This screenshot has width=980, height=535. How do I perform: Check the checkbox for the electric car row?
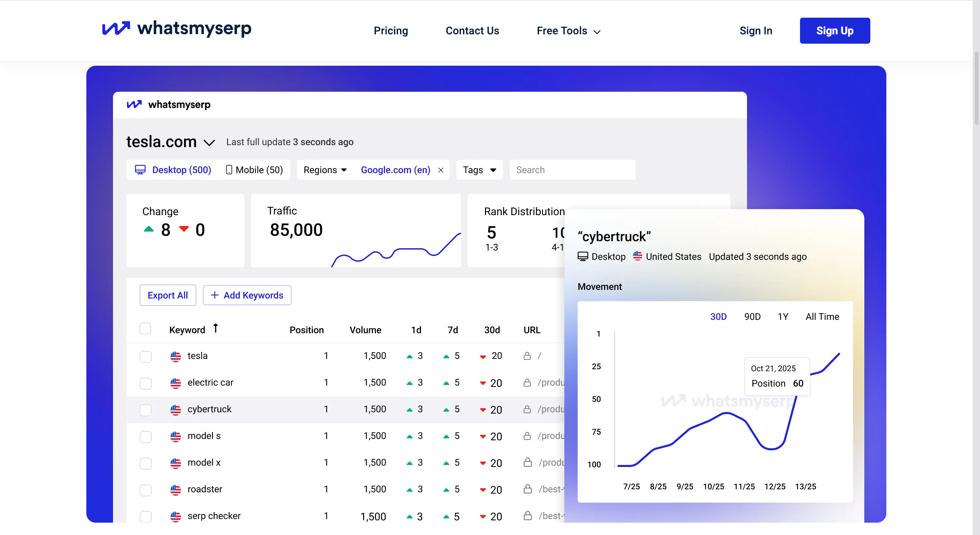(145, 383)
